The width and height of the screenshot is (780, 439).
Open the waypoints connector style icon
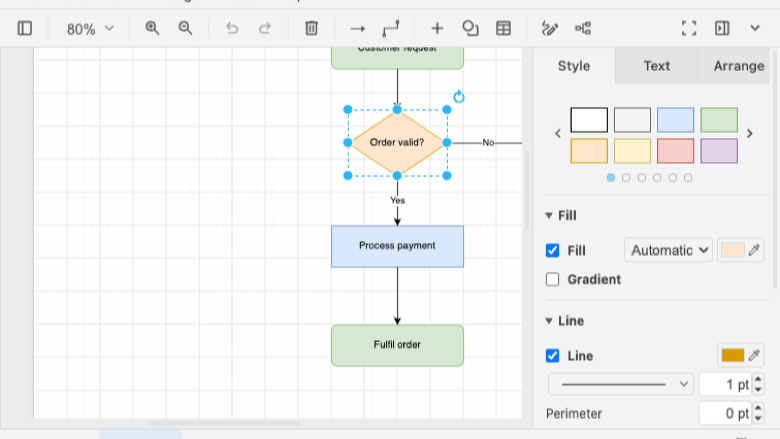point(390,28)
